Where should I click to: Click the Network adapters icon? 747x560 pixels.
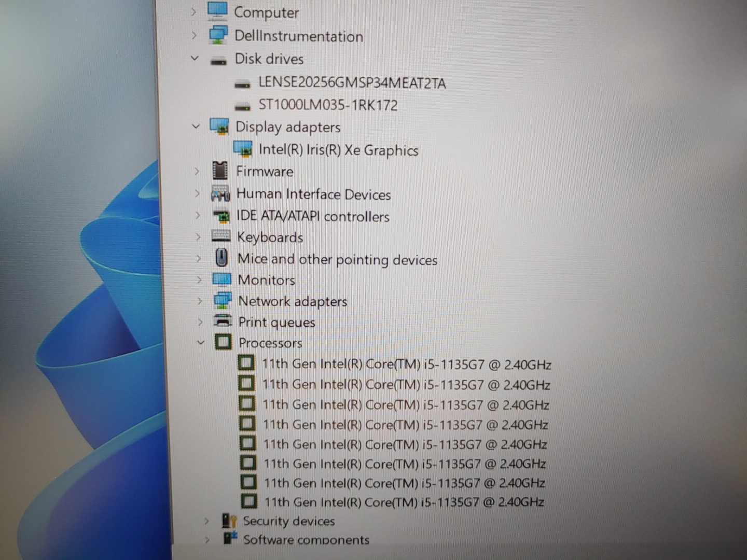(x=223, y=300)
